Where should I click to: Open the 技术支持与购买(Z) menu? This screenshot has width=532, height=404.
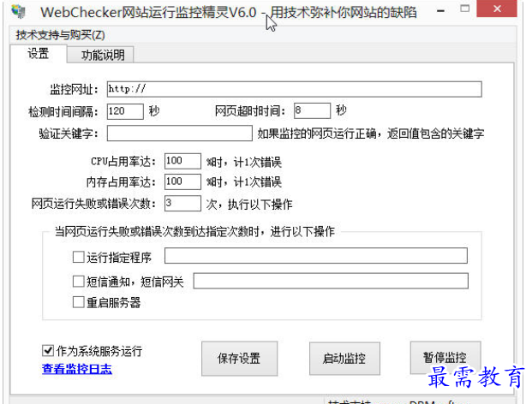[x=60, y=35]
